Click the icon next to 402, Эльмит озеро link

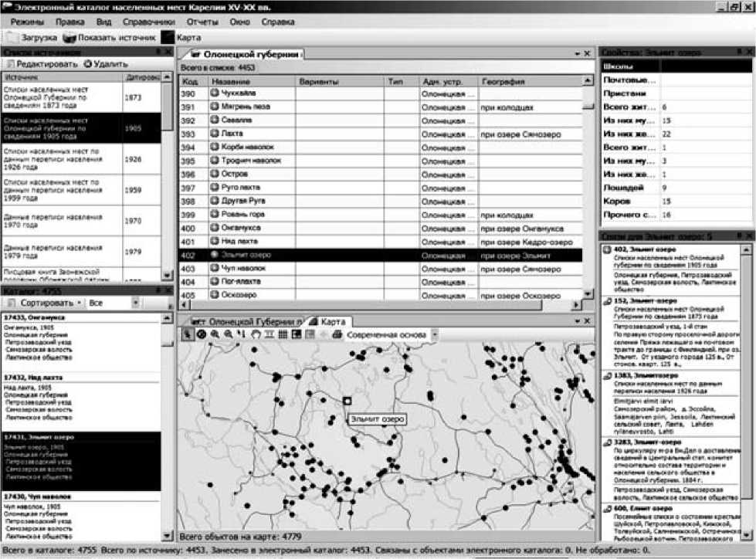pos(608,249)
